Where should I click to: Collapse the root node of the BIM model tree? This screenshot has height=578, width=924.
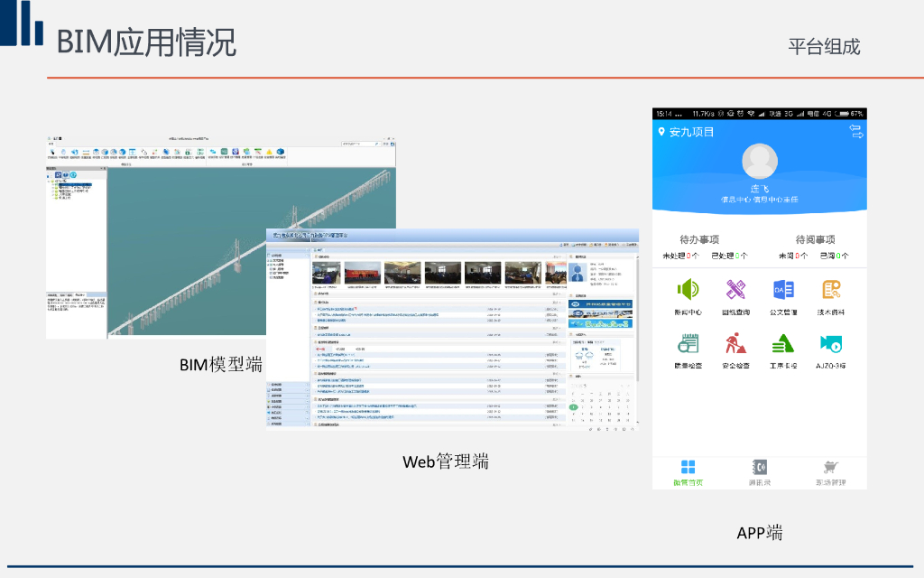[50, 181]
